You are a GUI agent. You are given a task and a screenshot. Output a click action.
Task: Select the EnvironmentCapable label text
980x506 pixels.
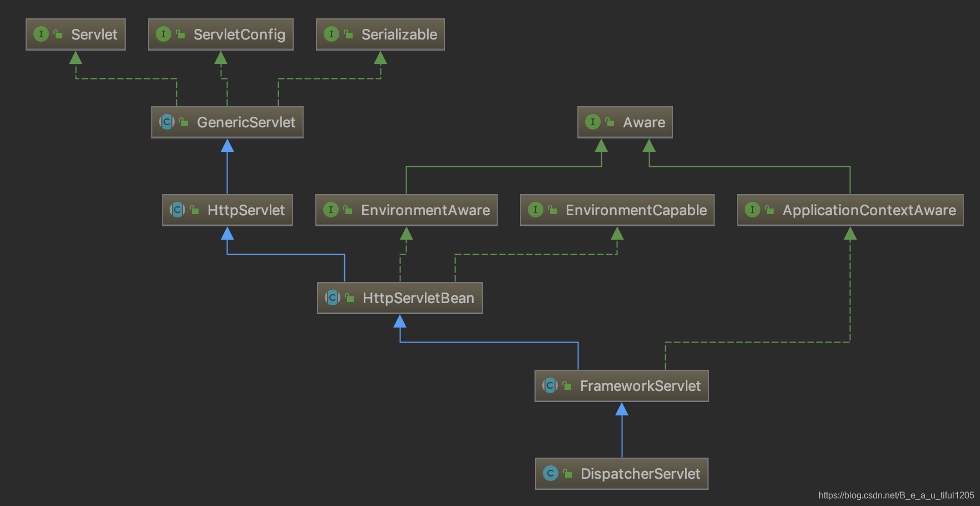(x=636, y=210)
